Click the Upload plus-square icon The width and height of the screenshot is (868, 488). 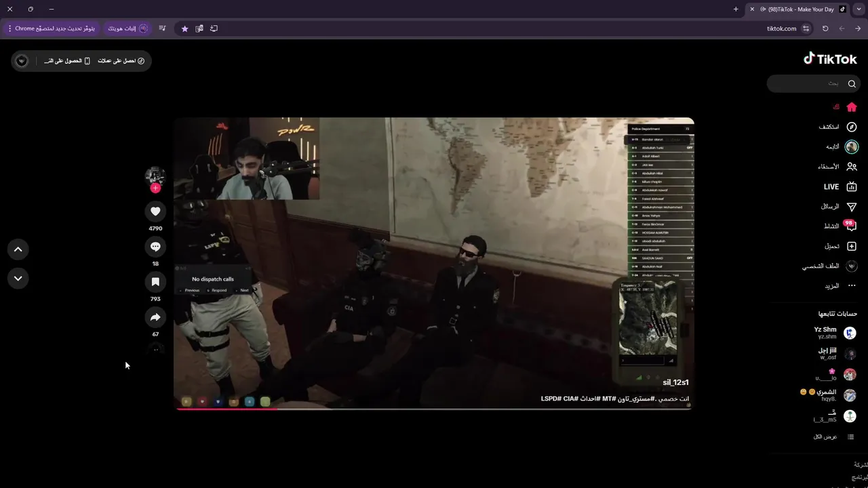[852, 246]
